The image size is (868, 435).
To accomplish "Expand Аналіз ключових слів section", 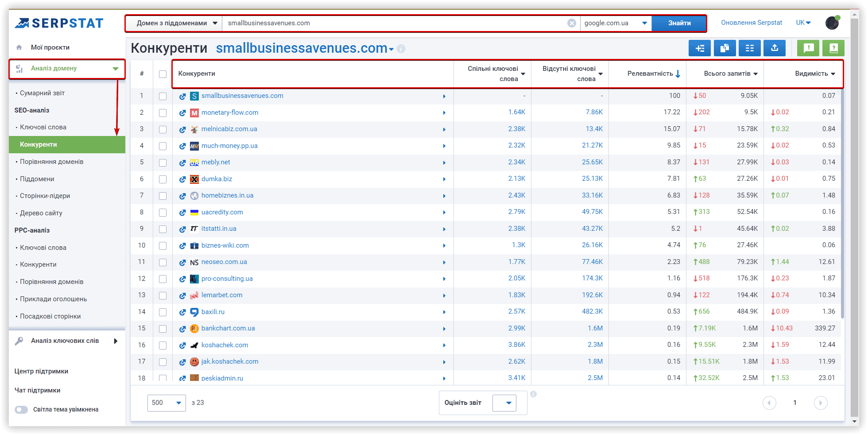I will [115, 341].
